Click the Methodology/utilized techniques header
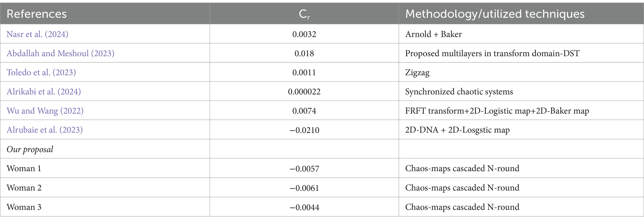This screenshot has width=644, height=222. [495, 14]
